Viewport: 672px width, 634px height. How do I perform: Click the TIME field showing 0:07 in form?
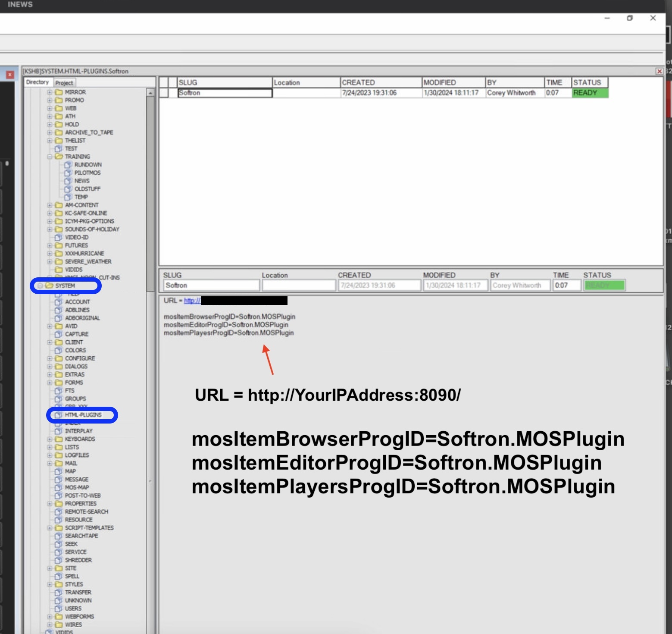point(567,286)
